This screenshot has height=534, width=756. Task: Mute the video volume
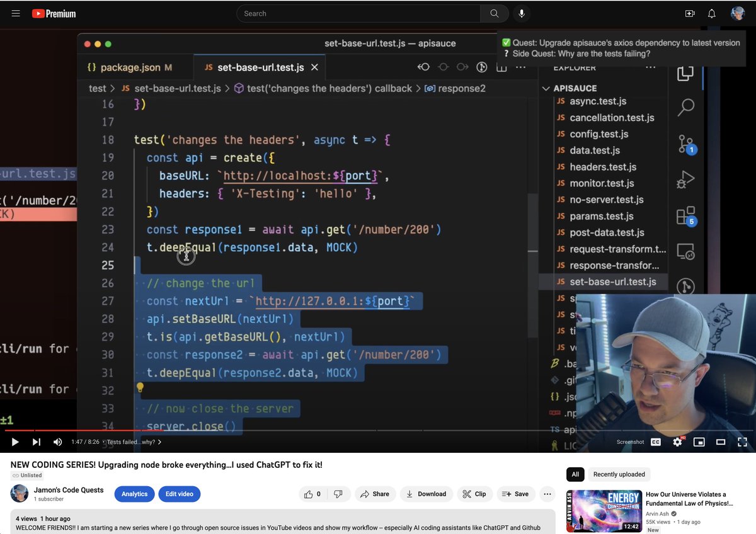point(57,442)
